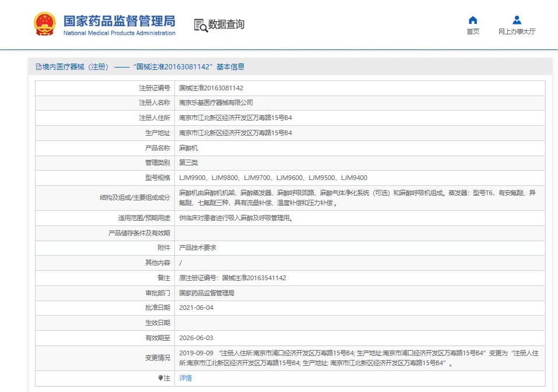
Task: Click the 数据查询 magnifier document icon
Action: [200, 25]
